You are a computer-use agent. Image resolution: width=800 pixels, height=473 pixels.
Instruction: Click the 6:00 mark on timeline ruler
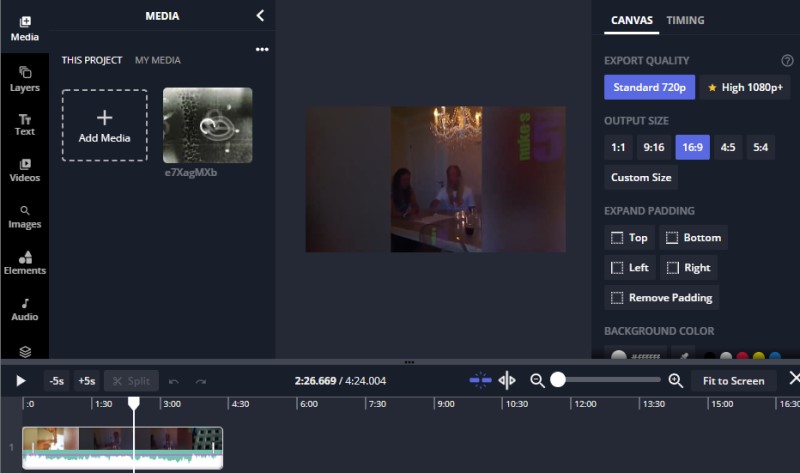[x=309, y=404]
